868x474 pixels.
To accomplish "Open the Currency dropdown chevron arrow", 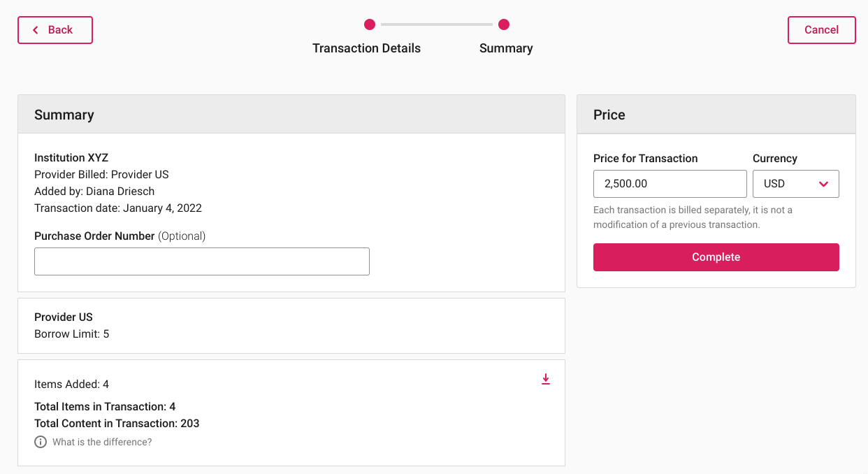I will (823, 184).
